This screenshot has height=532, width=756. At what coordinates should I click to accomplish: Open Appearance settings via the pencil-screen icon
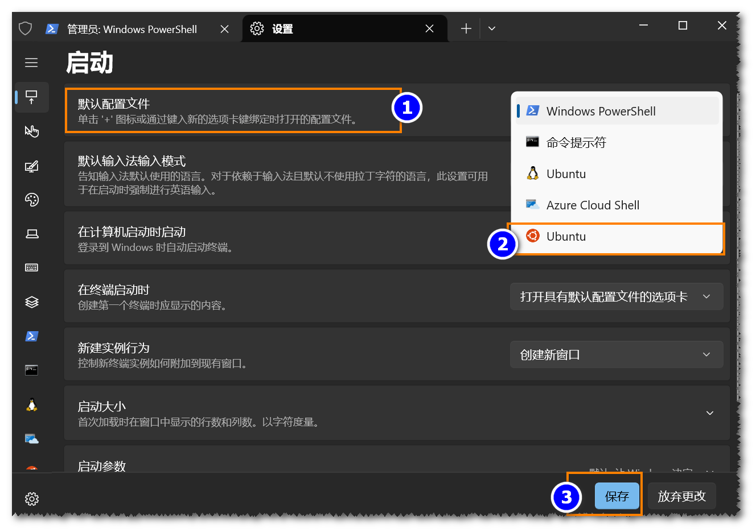(32, 166)
